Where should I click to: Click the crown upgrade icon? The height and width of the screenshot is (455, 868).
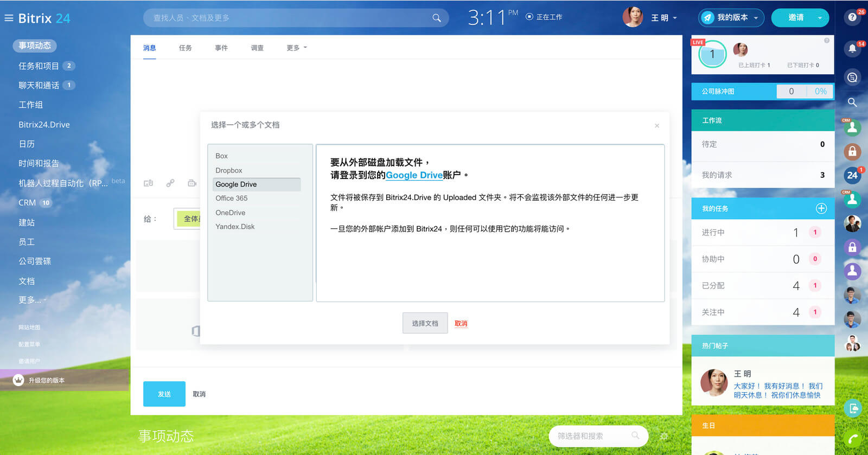18,380
